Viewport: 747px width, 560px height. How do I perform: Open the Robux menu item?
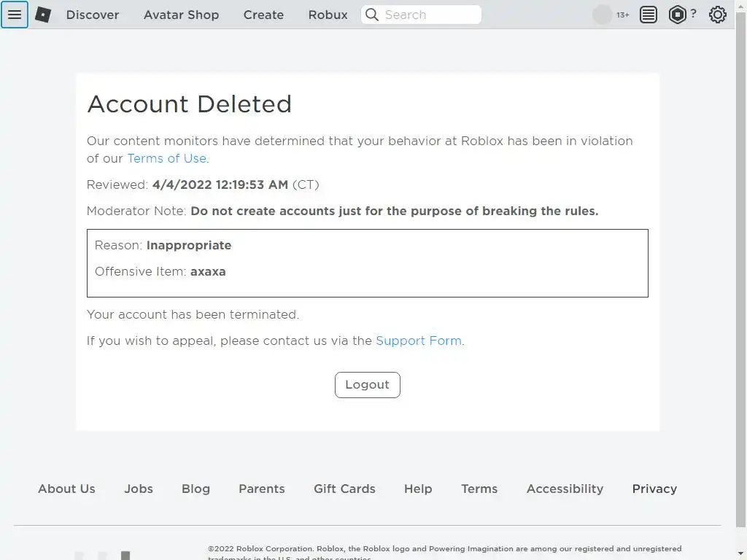[x=328, y=15]
